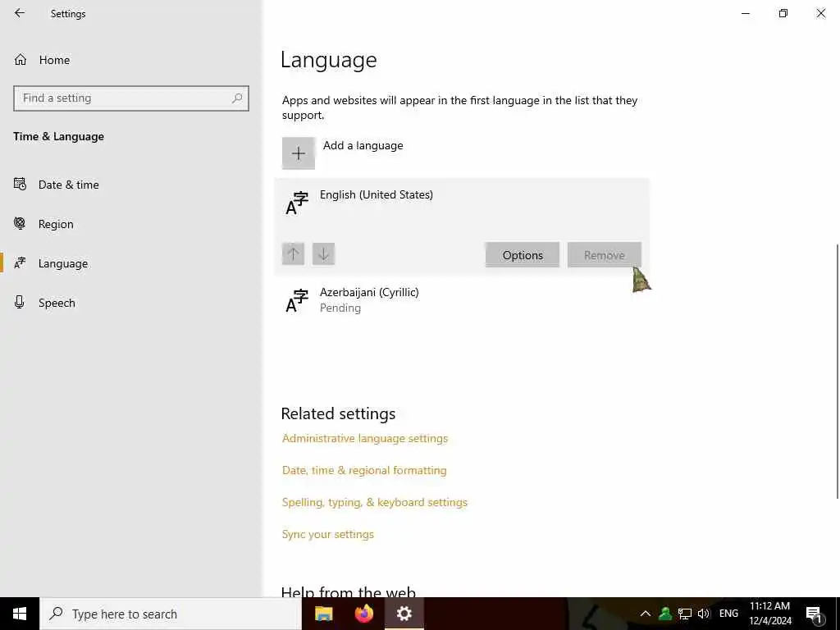This screenshot has height=630, width=840.
Task: Restore down the Settings window
Action: click(x=783, y=13)
